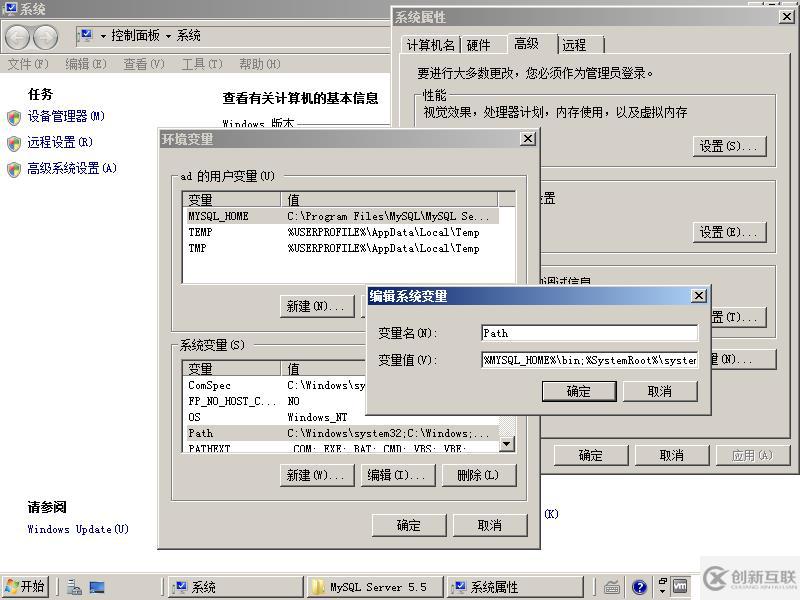This screenshot has width=800, height=600.
Task: Open the Windows Update(U) link
Action: click(78, 529)
